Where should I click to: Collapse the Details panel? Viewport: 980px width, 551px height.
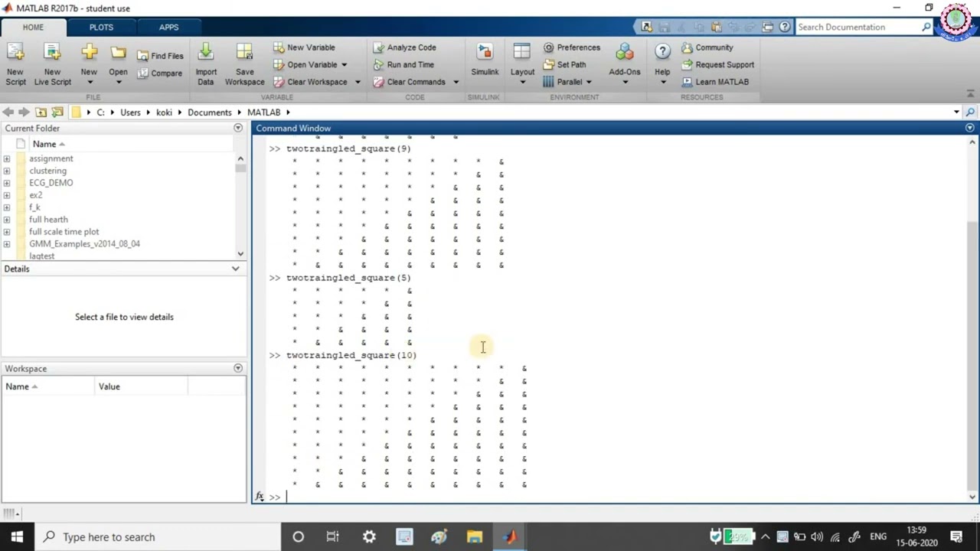coord(235,269)
